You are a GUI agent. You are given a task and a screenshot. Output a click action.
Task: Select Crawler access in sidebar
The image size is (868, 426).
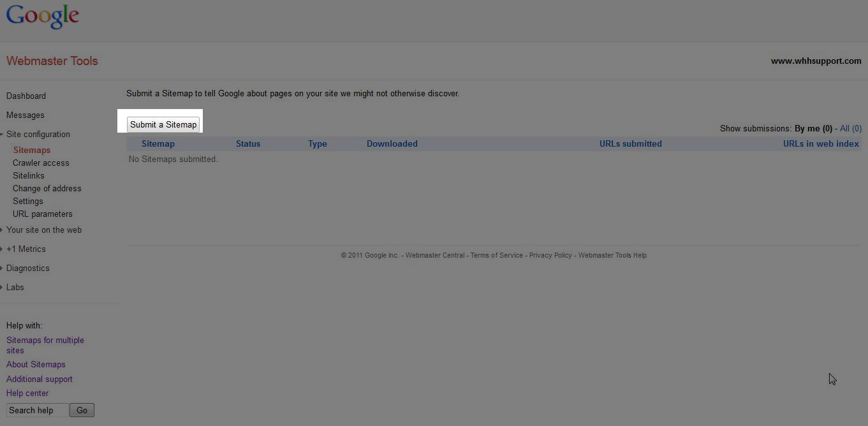[x=41, y=163]
